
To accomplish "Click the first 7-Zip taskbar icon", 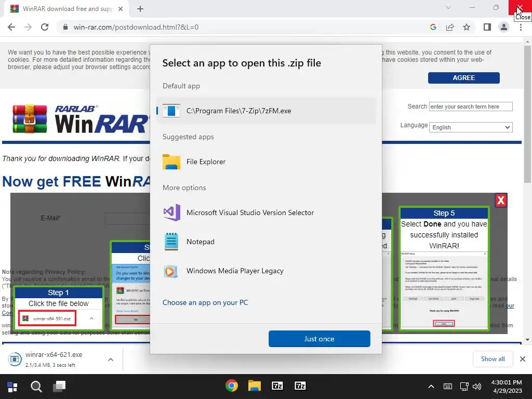I will [277, 386].
